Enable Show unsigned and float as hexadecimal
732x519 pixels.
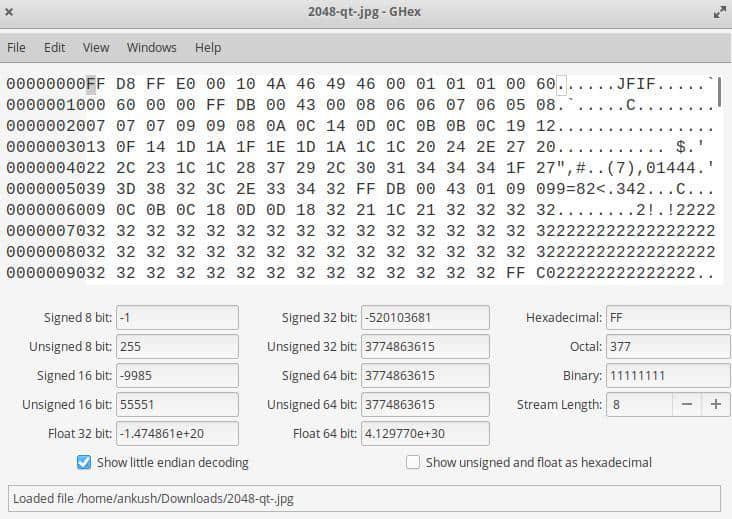coord(413,463)
